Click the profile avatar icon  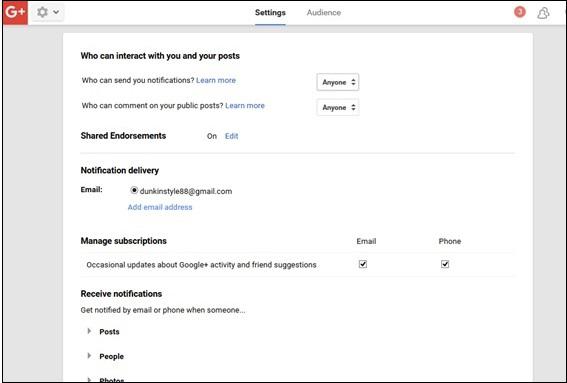pos(543,13)
